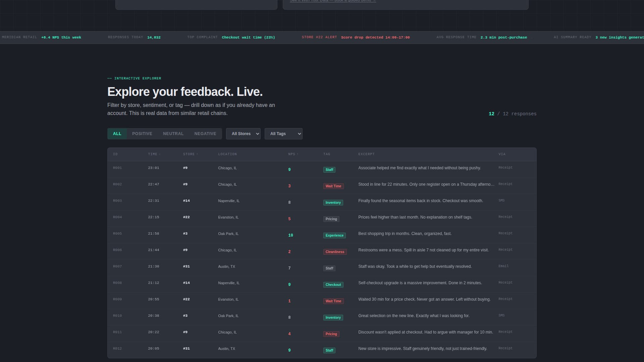This screenshot has height=362, width=644.
Task: Click ticker alert "Score drop detected 14:00–17:00"
Action: (375, 38)
